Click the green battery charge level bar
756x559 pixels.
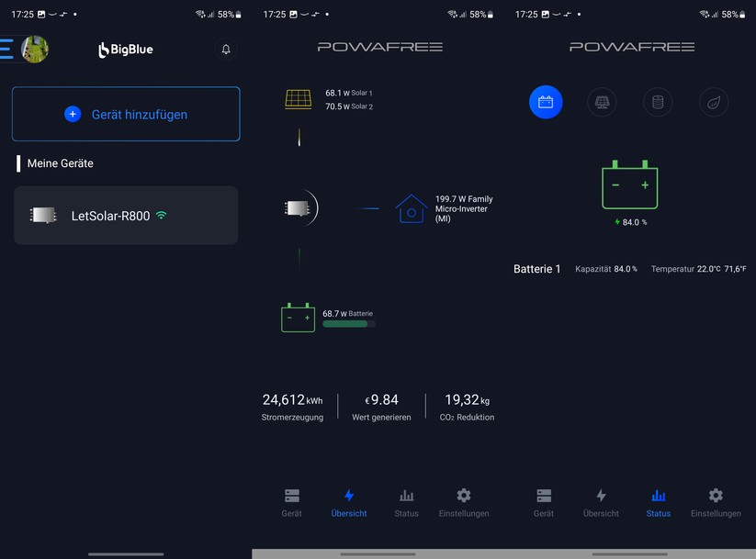click(x=349, y=324)
